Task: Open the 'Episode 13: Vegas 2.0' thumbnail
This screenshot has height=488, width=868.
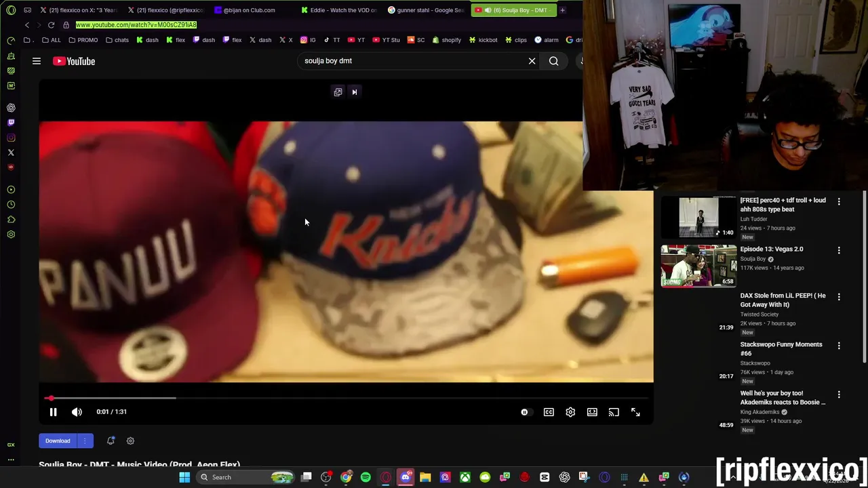Action: tap(698, 266)
